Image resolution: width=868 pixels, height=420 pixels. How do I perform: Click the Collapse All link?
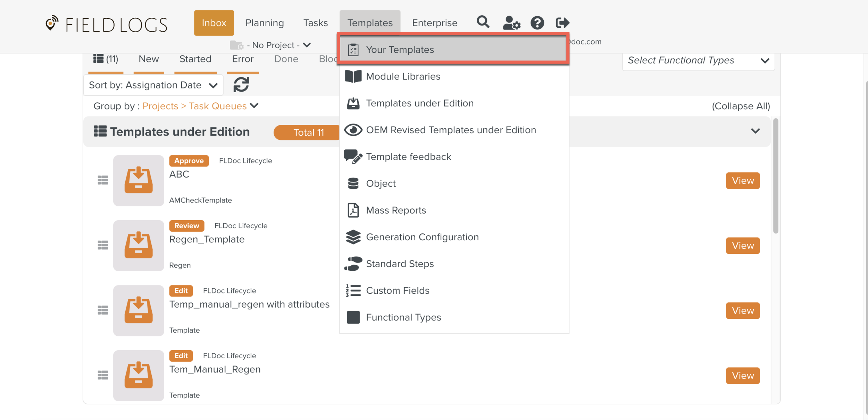tap(741, 106)
